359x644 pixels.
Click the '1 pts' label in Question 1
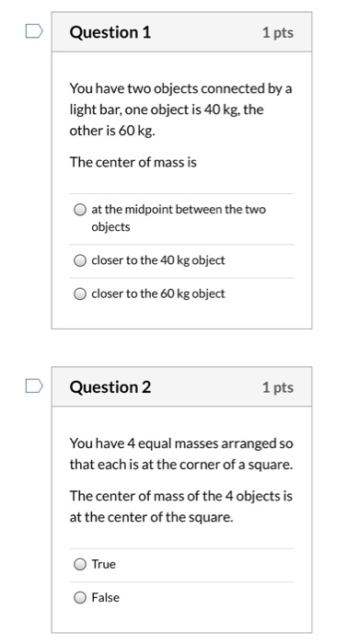coord(278,32)
